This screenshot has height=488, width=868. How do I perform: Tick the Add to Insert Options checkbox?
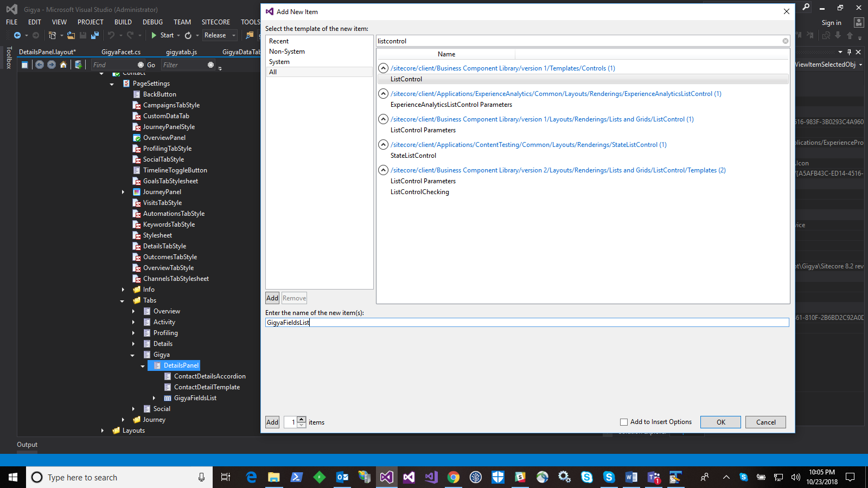point(624,422)
